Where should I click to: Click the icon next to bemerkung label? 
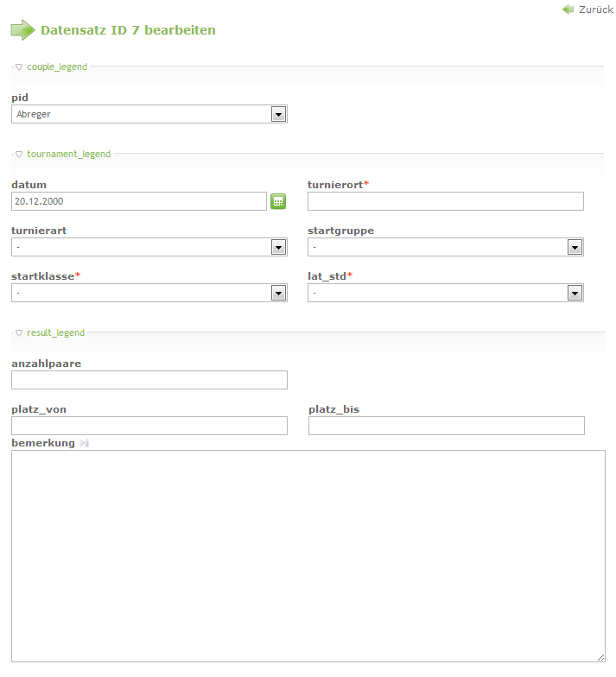click(x=85, y=443)
